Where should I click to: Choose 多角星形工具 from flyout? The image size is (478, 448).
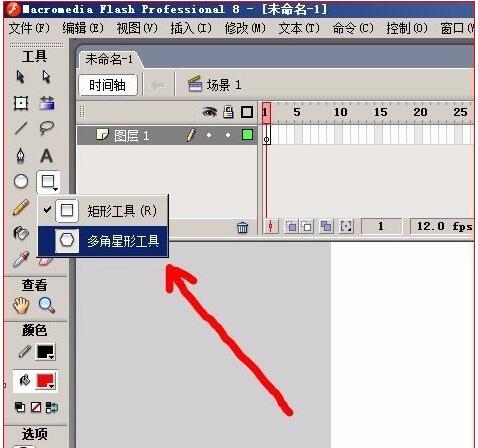click(x=103, y=241)
